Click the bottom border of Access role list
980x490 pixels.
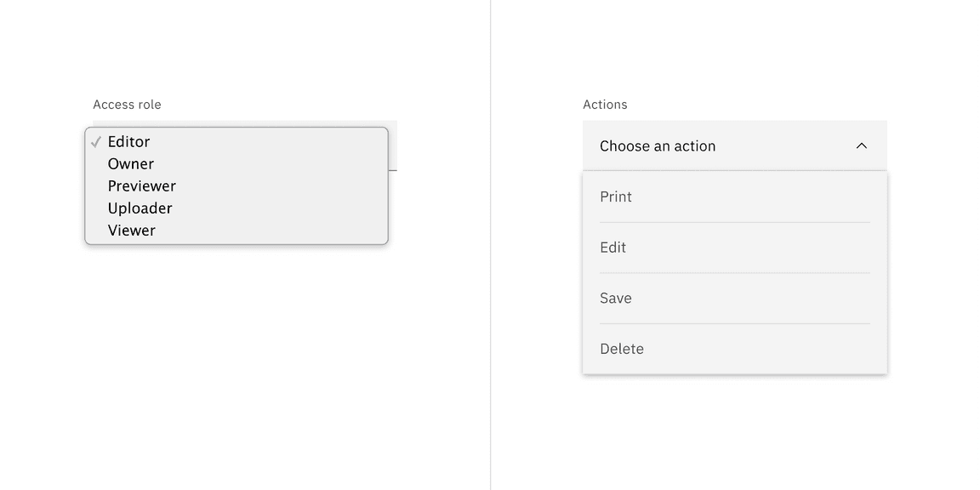[236, 244]
